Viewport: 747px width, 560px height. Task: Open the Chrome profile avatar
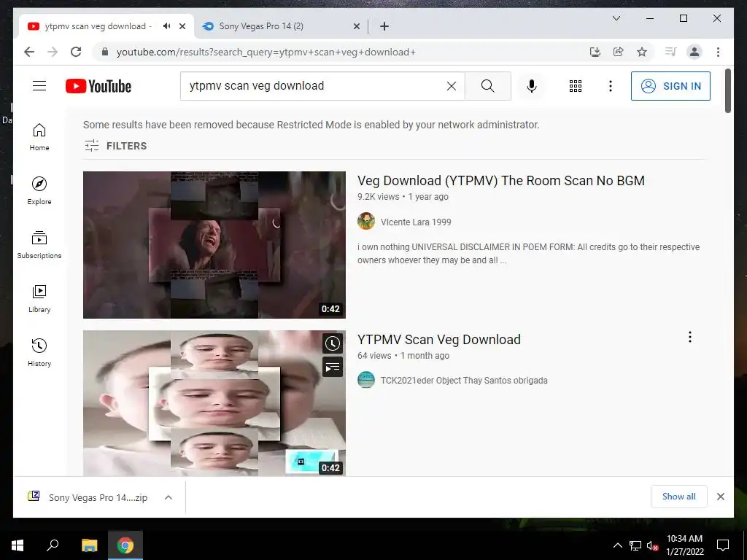694,52
